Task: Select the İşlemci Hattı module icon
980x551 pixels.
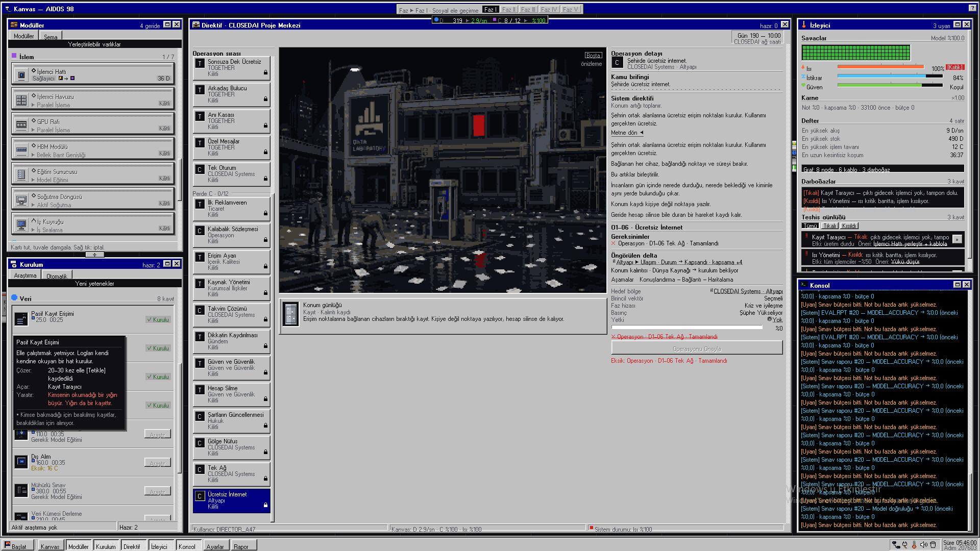Action: click(x=21, y=75)
